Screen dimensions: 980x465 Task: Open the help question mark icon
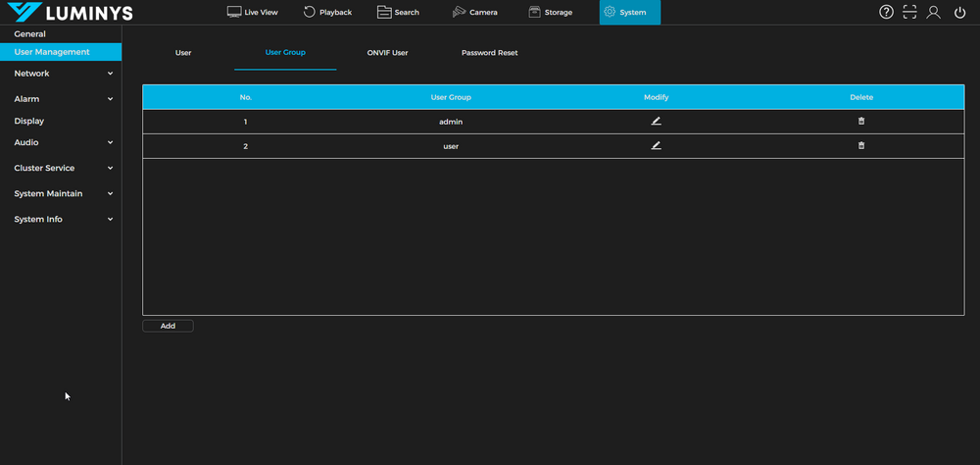click(x=886, y=13)
